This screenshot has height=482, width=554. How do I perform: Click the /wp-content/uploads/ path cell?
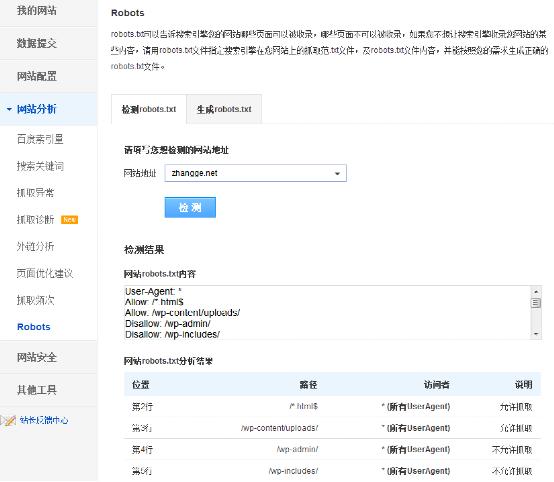279,428
